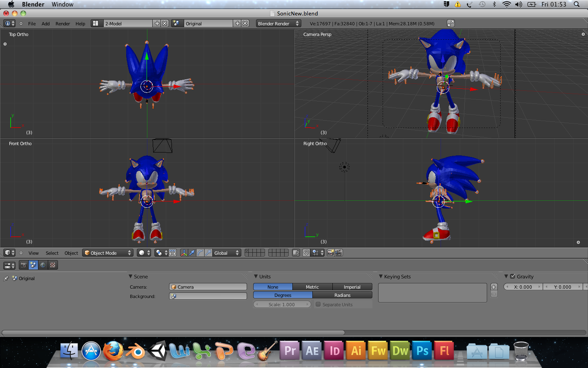The image size is (588, 368).
Task: Click the editor type selector cube icon
Action: click(7, 253)
